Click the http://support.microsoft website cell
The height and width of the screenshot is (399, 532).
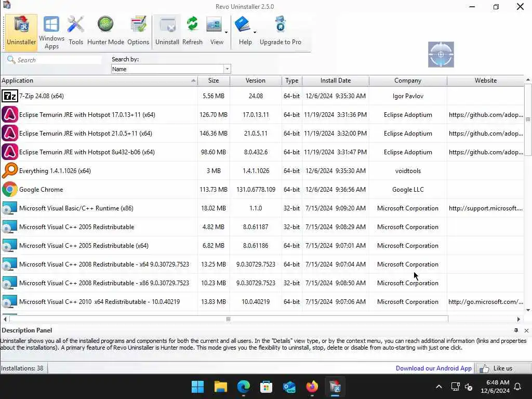(x=486, y=208)
